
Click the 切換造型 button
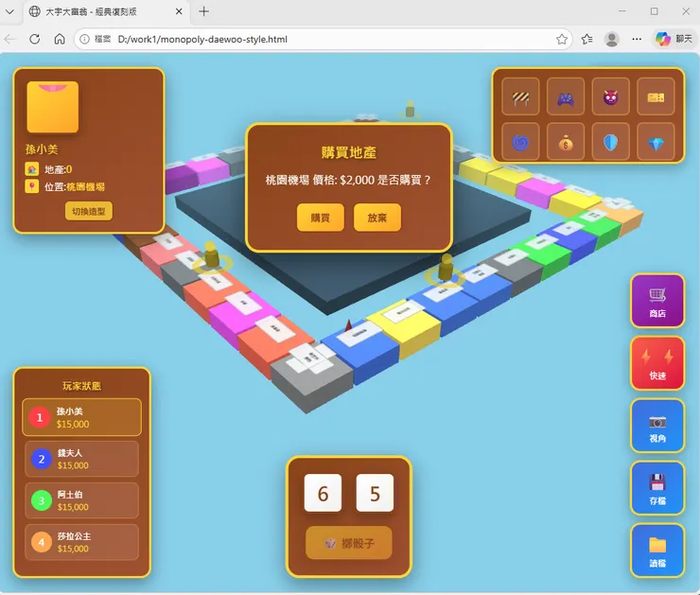(89, 211)
